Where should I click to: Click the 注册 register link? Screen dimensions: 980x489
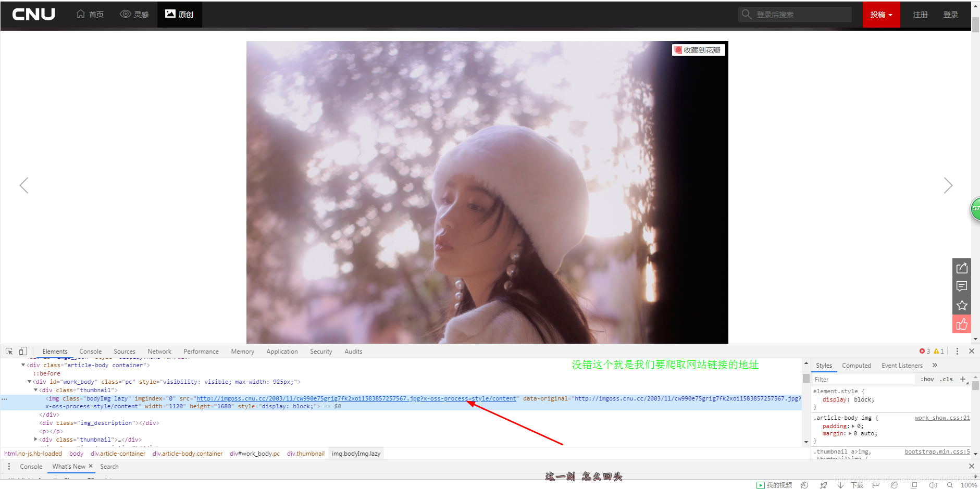(x=920, y=15)
